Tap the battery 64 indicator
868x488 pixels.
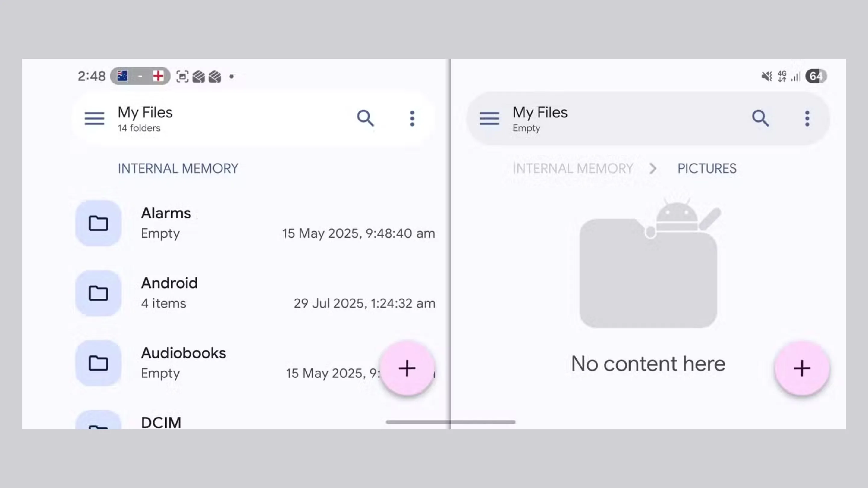tap(816, 76)
